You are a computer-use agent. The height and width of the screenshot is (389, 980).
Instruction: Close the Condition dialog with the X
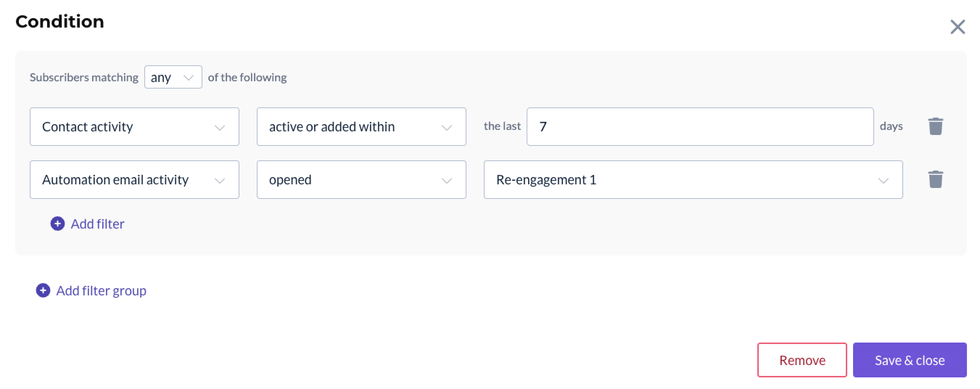957,27
